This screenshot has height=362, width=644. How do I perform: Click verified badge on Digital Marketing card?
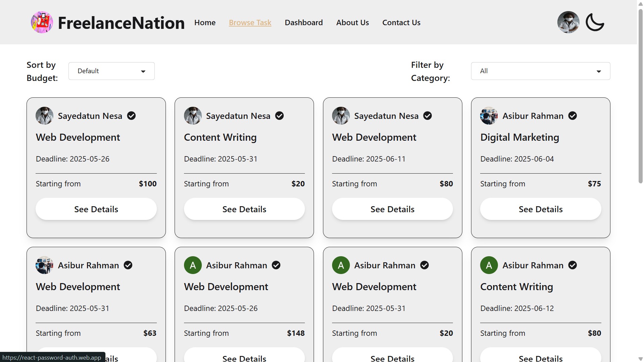click(x=572, y=116)
